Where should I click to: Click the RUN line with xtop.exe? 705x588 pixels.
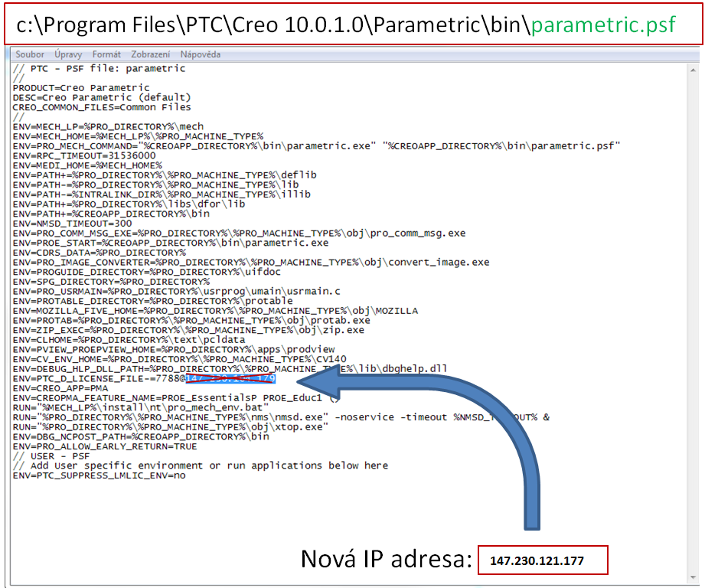point(171,427)
